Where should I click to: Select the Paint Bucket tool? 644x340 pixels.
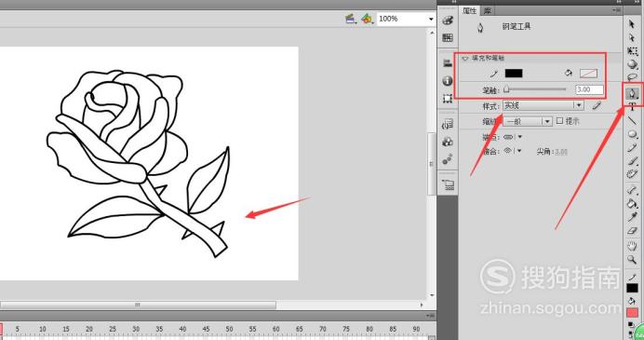(x=632, y=203)
